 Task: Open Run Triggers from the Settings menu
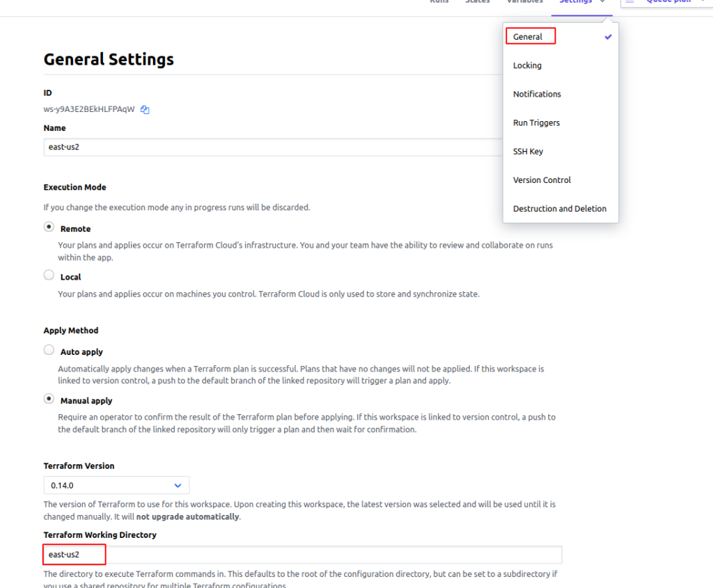[x=536, y=122]
